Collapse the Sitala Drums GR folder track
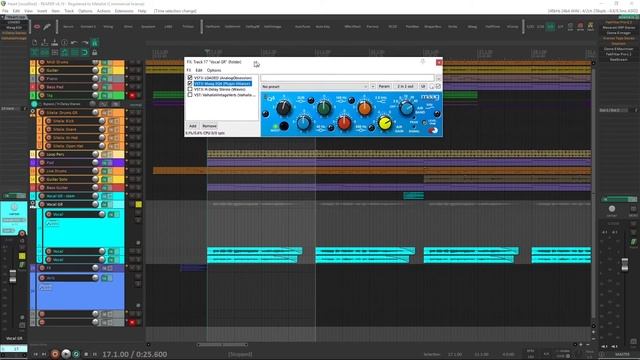The width and height of the screenshot is (640, 360). pos(33,113)
